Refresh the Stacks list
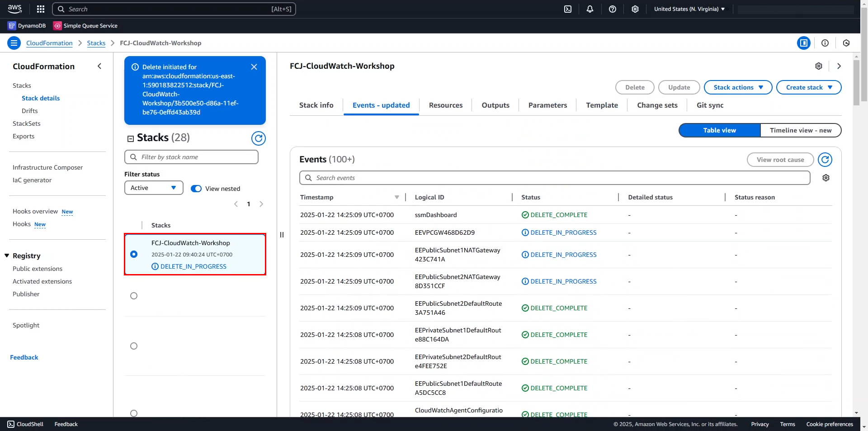This screenshot has width=868, height=431. point(259,138)
